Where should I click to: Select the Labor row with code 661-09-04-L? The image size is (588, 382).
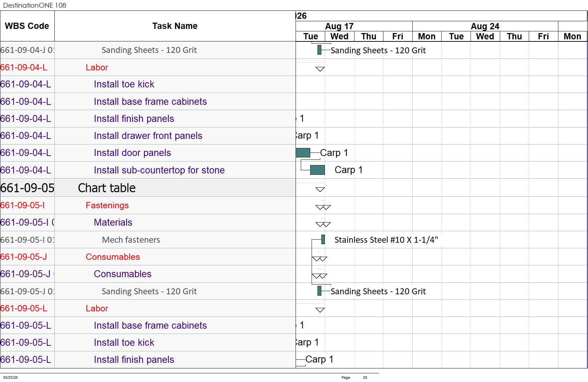pos(148,67)
